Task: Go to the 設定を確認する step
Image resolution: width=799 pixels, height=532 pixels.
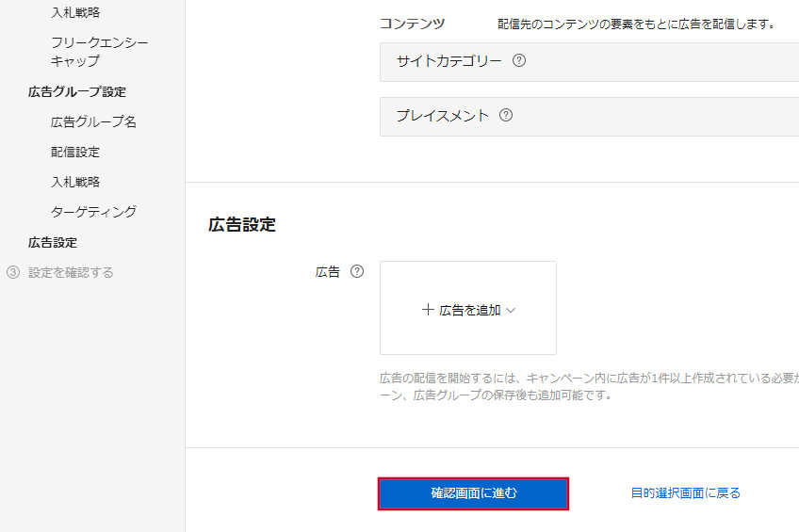Action: tap(71, 272)
